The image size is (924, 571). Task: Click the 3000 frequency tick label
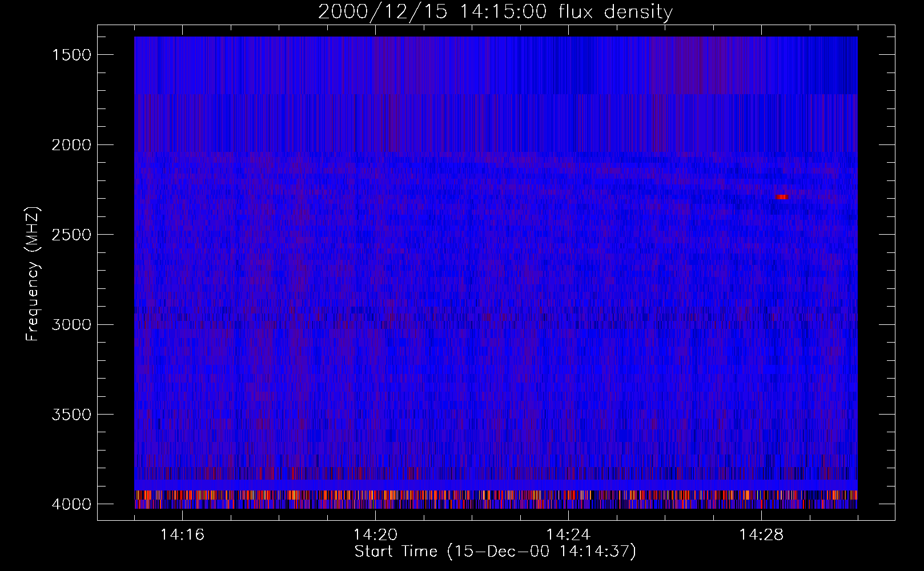[71, 325]
